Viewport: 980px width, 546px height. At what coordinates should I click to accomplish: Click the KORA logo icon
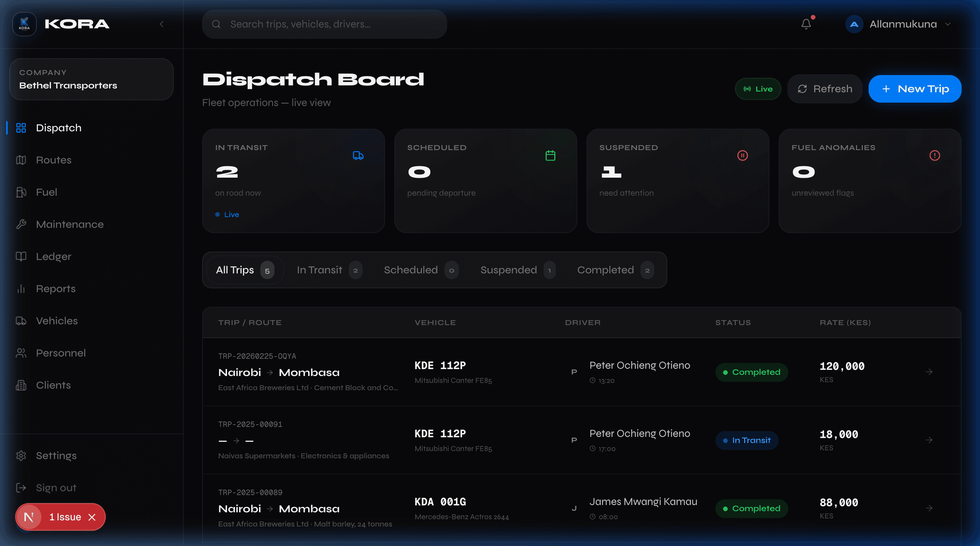[24, 24]
